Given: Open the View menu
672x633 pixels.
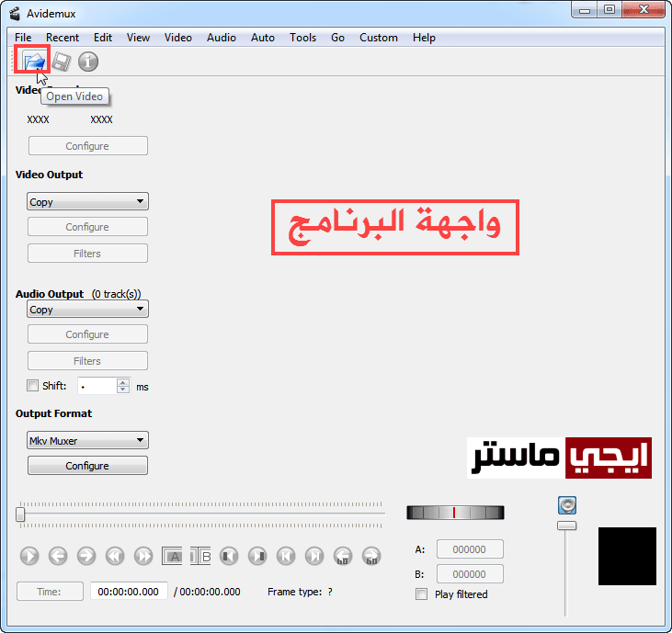Looking at the screenshot, I should 138,38.
